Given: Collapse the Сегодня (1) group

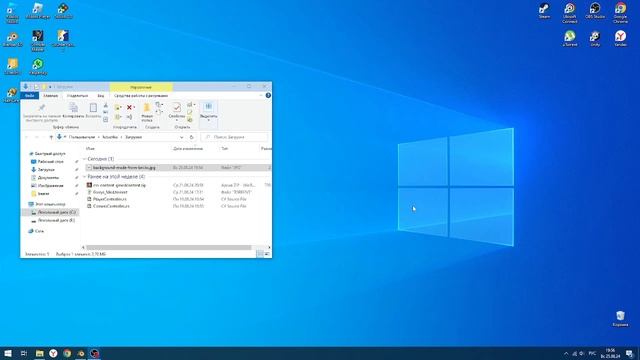Looking at the screenshot, I should pyautogui.click(x=84, y=159).
